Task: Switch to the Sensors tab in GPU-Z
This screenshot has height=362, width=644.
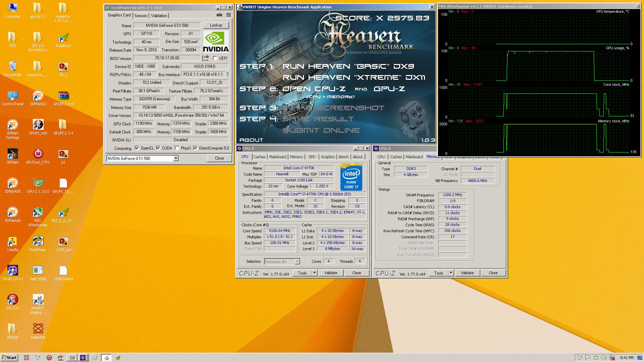Action: [x=141, y=16]
